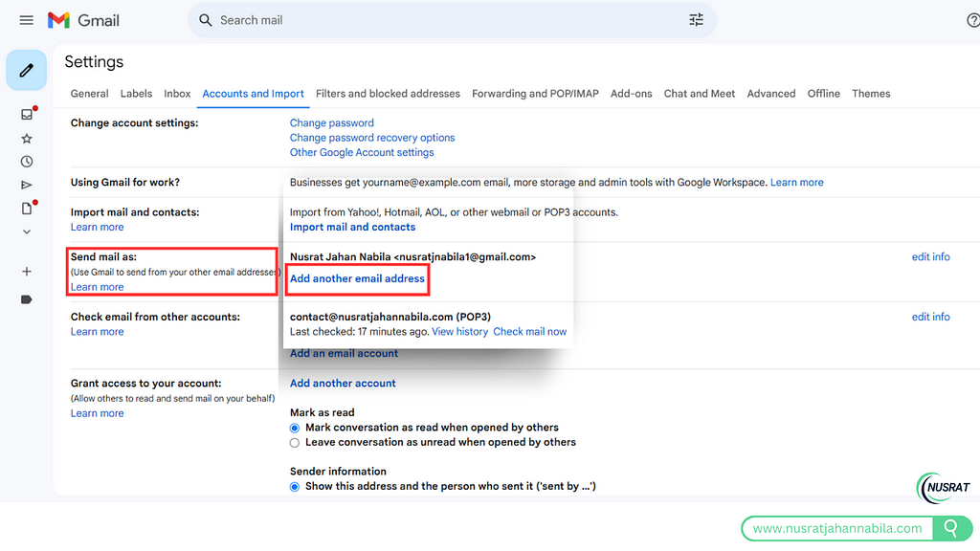Screen dimensions: 980x551
Task: Click the Check mail now link
Action: pos(530,332)
